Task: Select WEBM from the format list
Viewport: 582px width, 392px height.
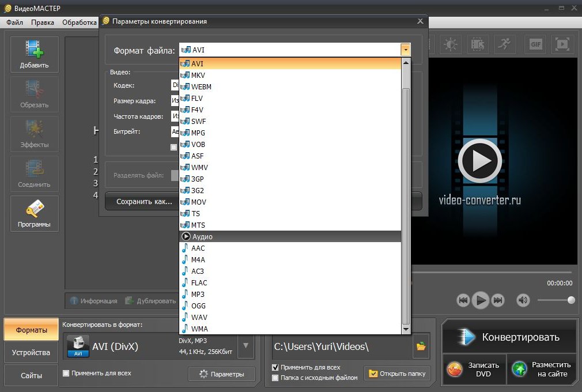Action: pyautogui.click(x=290, y=86)
